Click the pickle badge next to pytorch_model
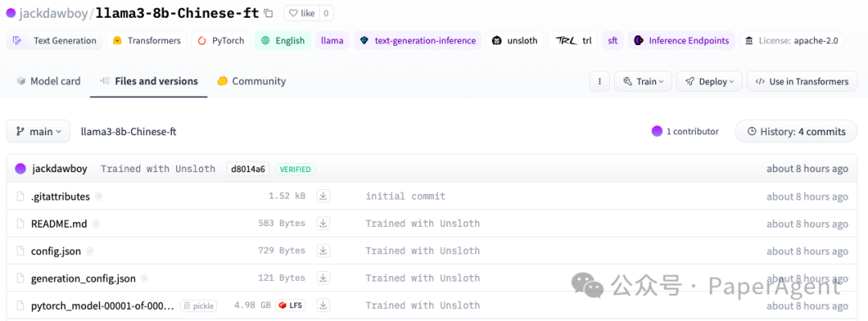 (199, 306)
